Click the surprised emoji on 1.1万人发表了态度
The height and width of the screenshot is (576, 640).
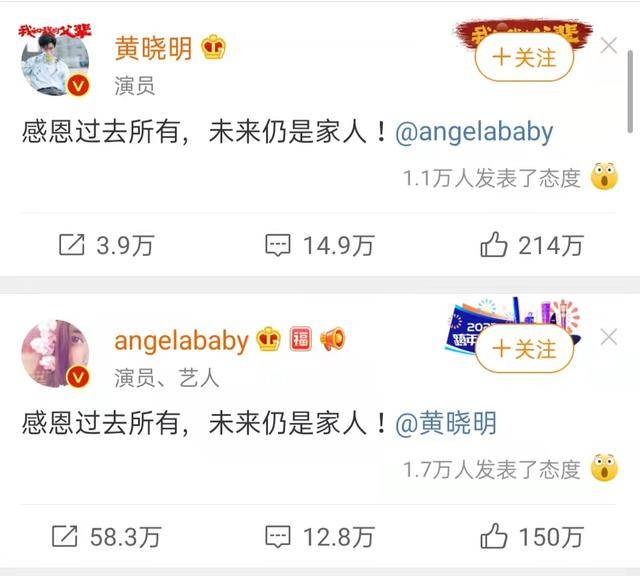coord(604,176)
